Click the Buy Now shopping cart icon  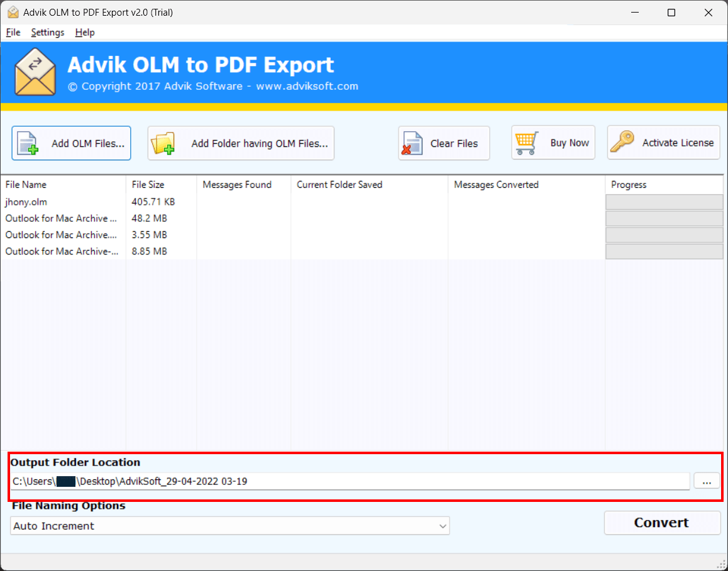point(527,143)
